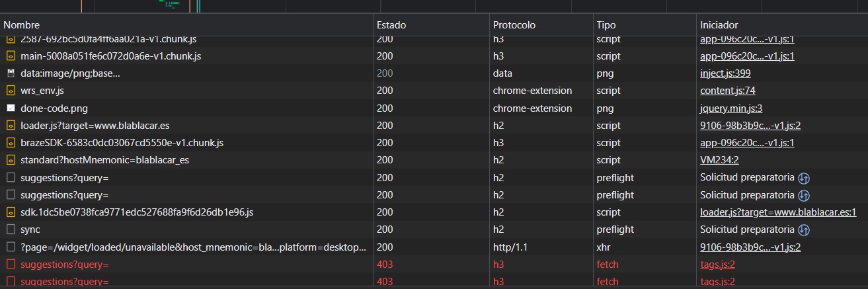Viewport: 868px width, 289px height.
Task: Click the script icon beside loader.js?target=www.blablacar.es
Action: [x=11, y=125]
